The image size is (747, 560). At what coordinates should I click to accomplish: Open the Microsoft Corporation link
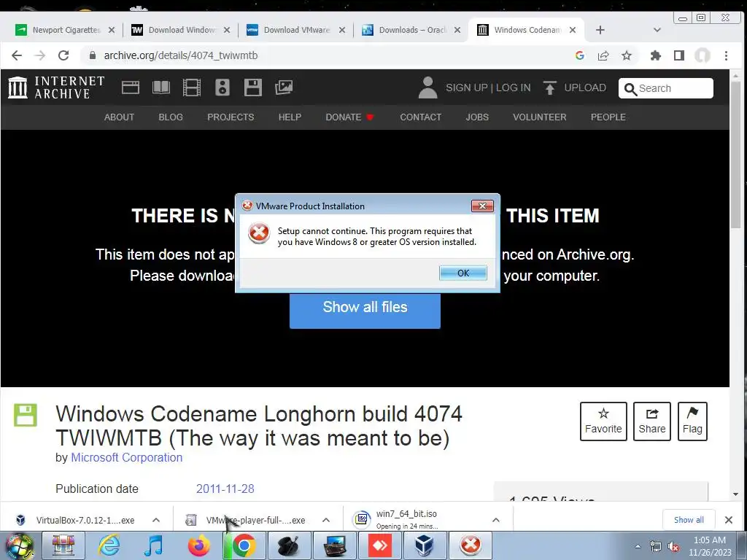[126, 458]
